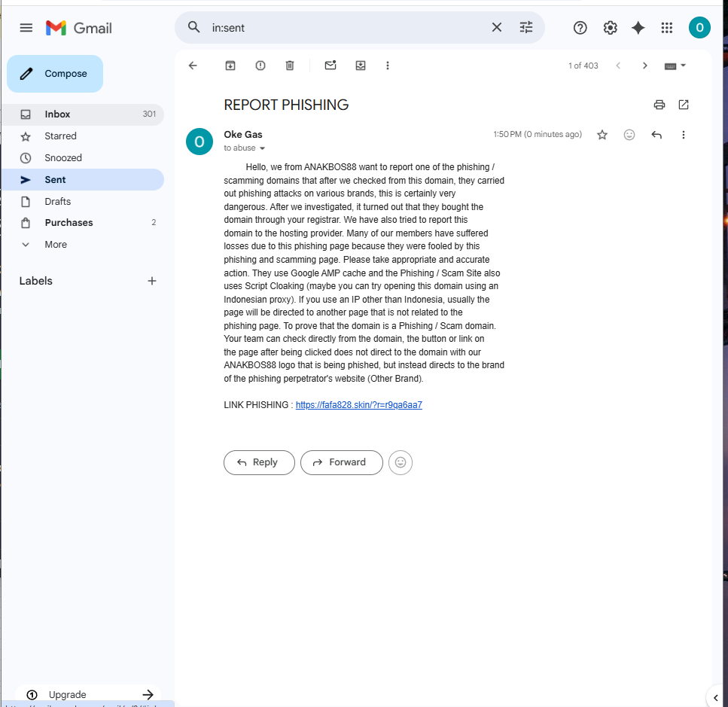Click the Compose button
728x707 pixels.
[x=55, y=74]
